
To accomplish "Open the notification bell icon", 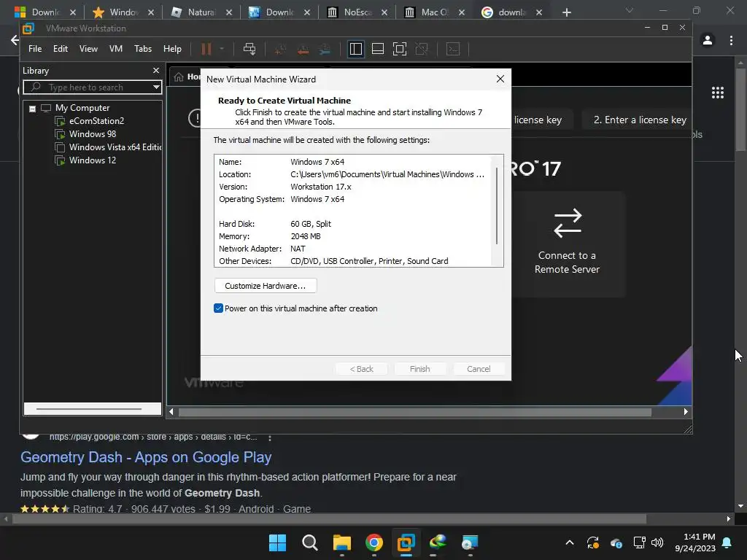I will tap(727, 542).
